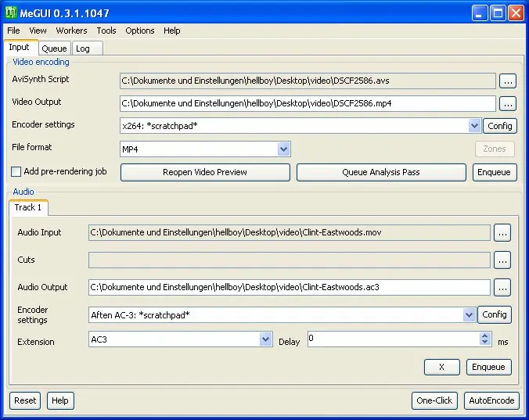The width and height of the screenshot is (529, 420).
Task: Click the AviSynth Script path field
Action: (x=308, y=81)
